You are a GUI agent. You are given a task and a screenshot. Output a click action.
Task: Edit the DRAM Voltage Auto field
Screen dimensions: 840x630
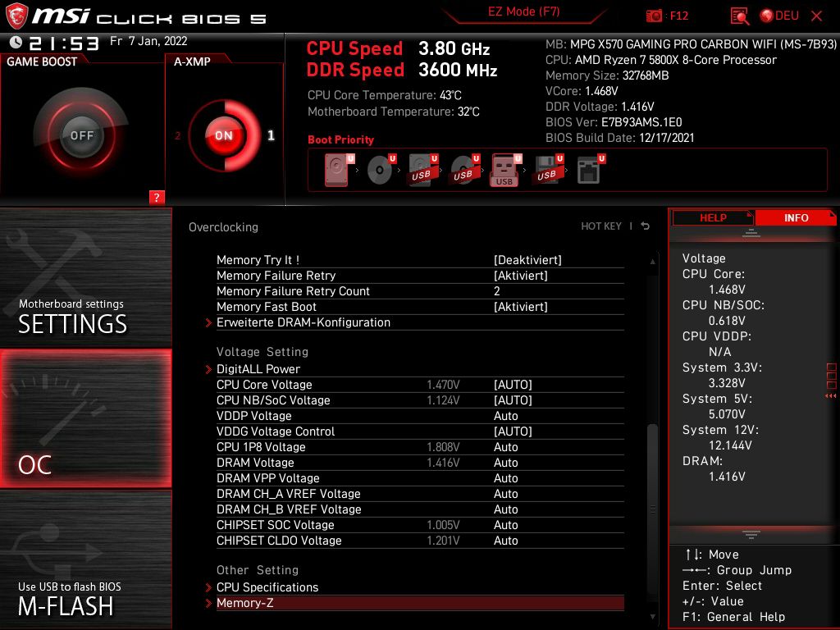click(505, 463)
